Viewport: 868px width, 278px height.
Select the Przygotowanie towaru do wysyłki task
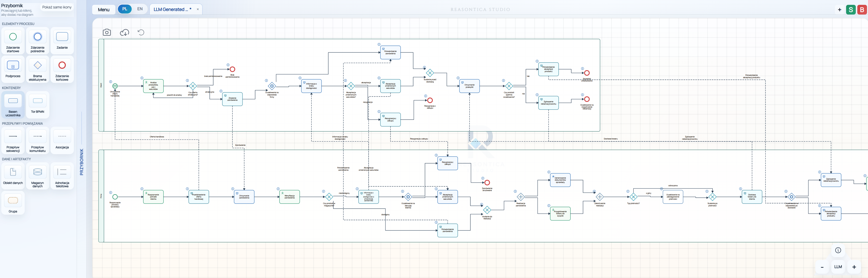pos(560,214)
